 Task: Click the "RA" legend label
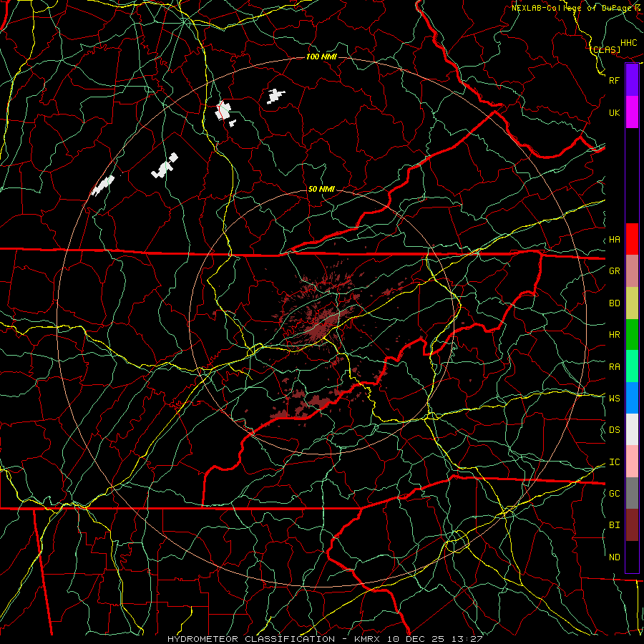coord(614,367)
